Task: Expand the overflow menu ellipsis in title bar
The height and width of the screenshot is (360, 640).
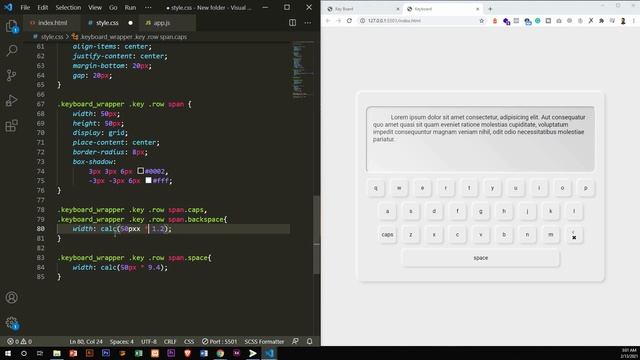Action: pyautogui.click(x=148, y=7)
